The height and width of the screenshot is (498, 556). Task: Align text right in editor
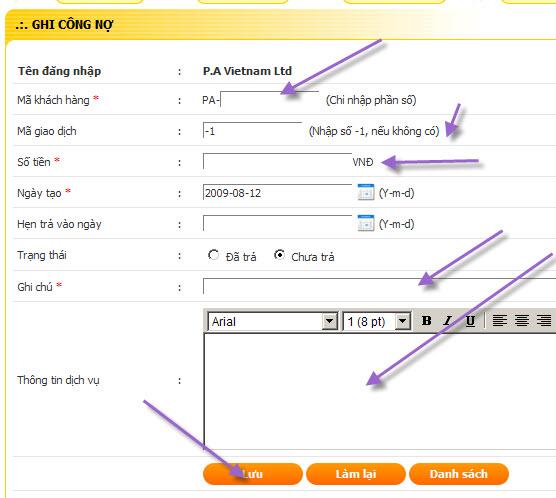544,321
